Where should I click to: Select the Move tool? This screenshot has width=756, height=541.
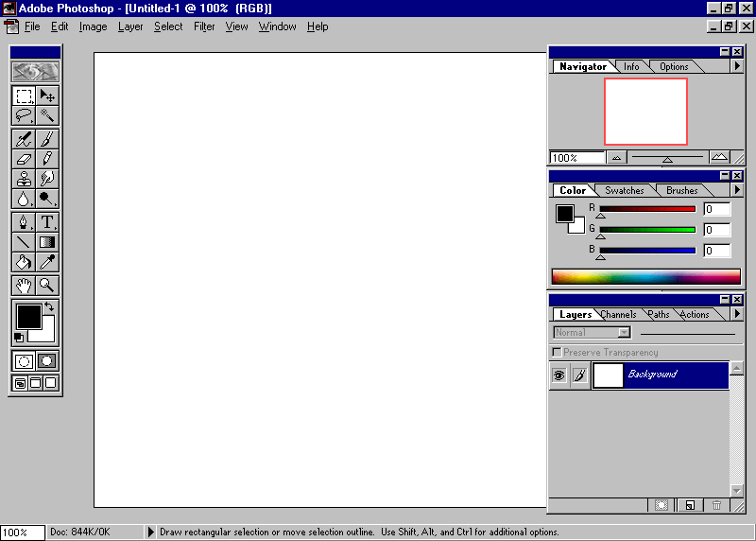[47, 96]
